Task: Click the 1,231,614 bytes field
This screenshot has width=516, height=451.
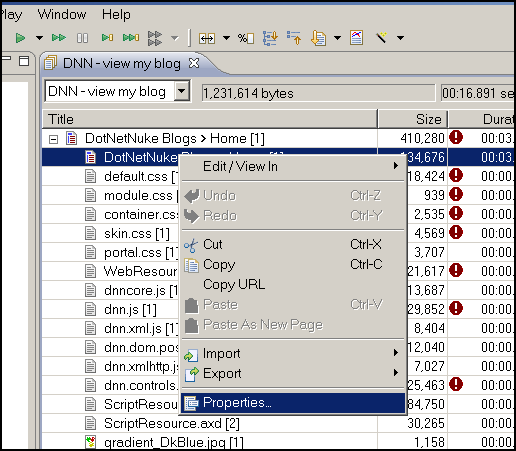Action: pos(318,93)
